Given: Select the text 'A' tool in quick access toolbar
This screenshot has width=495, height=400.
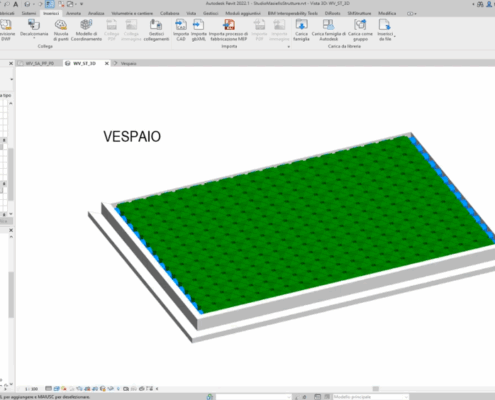Looking at the screenshot, I should click(x=15, y=4).
